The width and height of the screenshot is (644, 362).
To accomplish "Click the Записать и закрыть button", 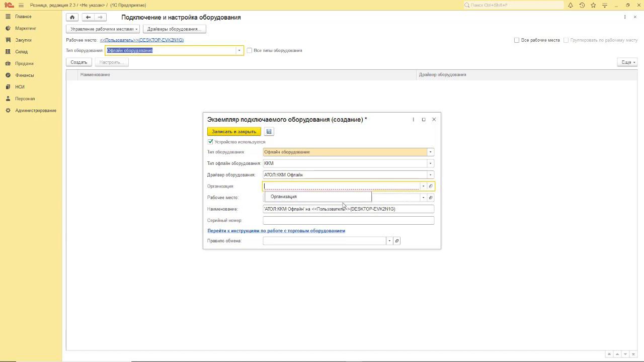I will pyautogui.click(x=234, y=132).
